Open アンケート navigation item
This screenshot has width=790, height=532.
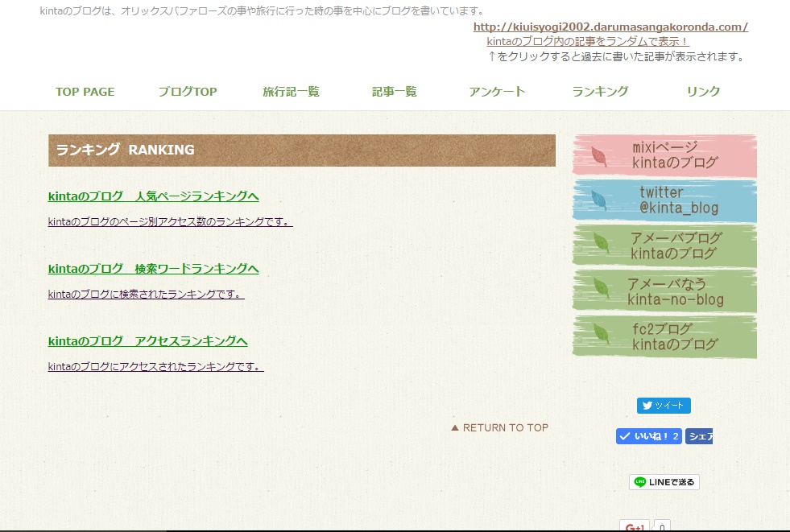(x=497, y=92)
